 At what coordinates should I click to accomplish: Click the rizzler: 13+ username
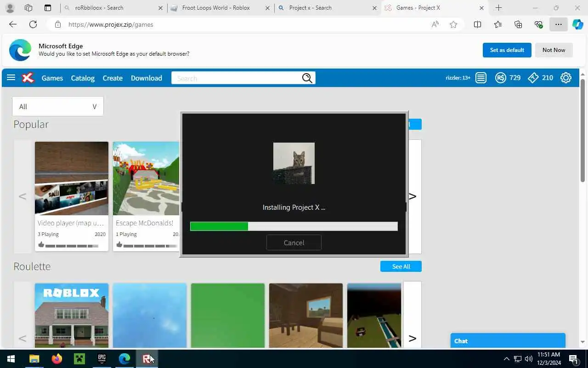pos(458,78)
